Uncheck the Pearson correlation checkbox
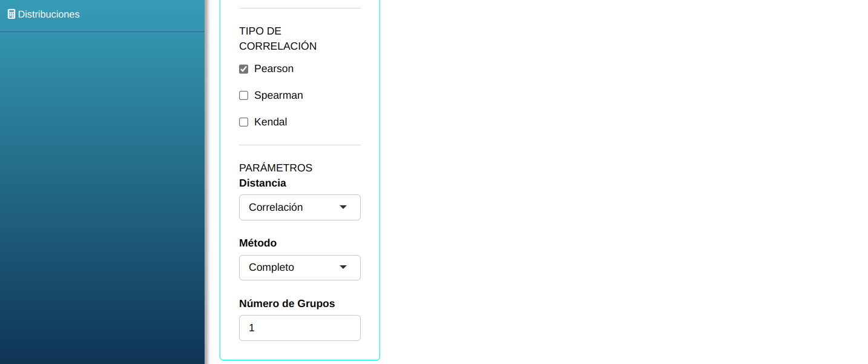 (244, 69)
